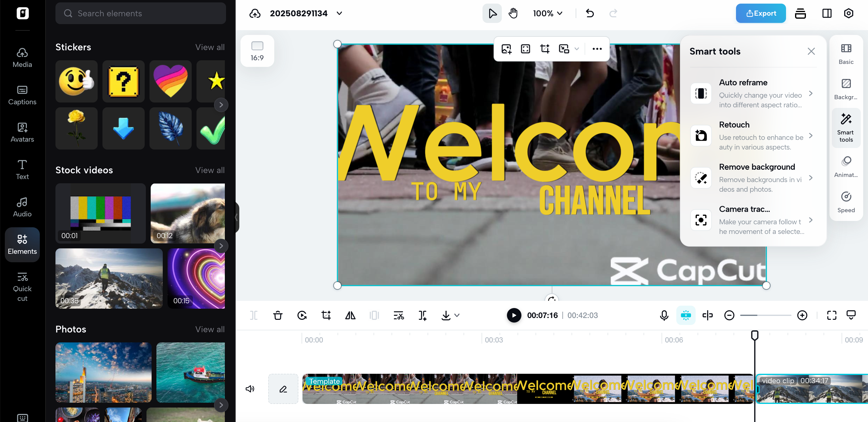
Task: Open the Captions sidebar tab
Action: click(22, 95)
